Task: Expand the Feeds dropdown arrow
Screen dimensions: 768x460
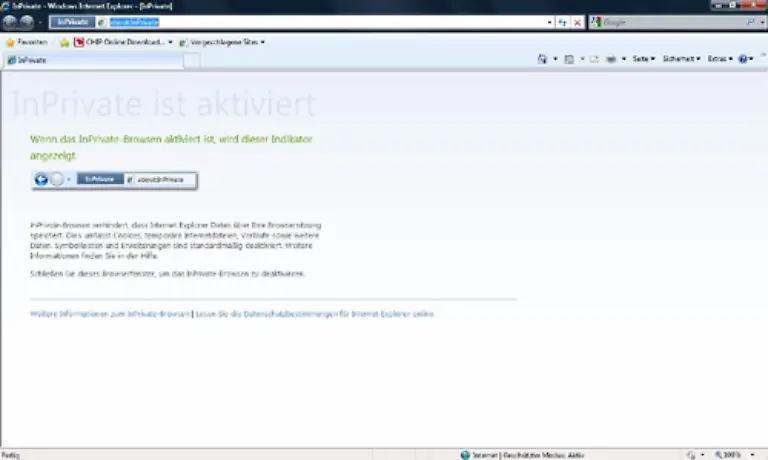Action: (582, 59)
